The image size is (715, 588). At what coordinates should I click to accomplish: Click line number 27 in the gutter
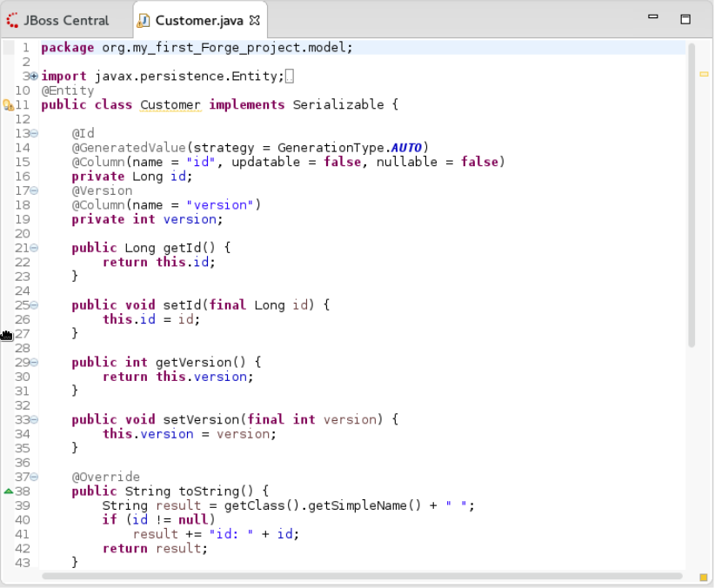click(22, 334)
